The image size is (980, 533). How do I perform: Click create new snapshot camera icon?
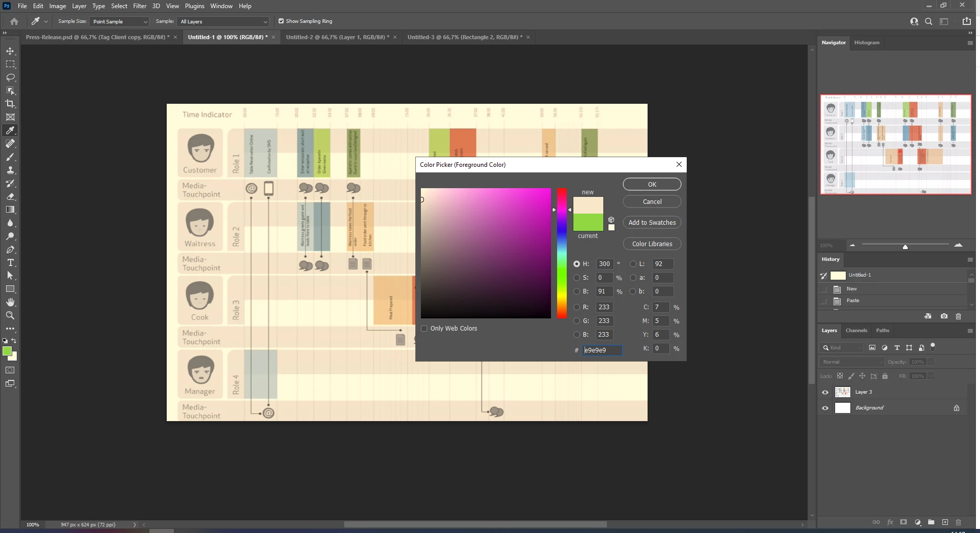pyautogui.click(x=944, y=316)
